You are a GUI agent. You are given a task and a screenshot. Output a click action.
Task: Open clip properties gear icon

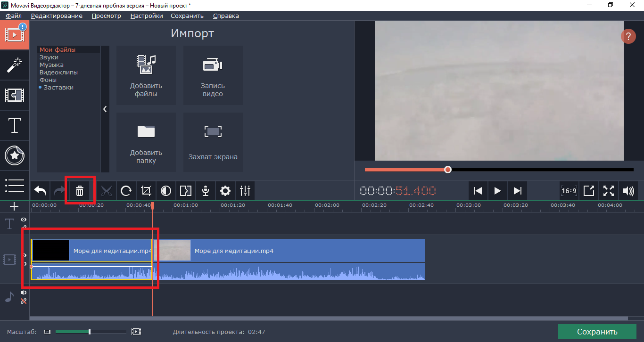pyautogui.click(x=225, y=191)
